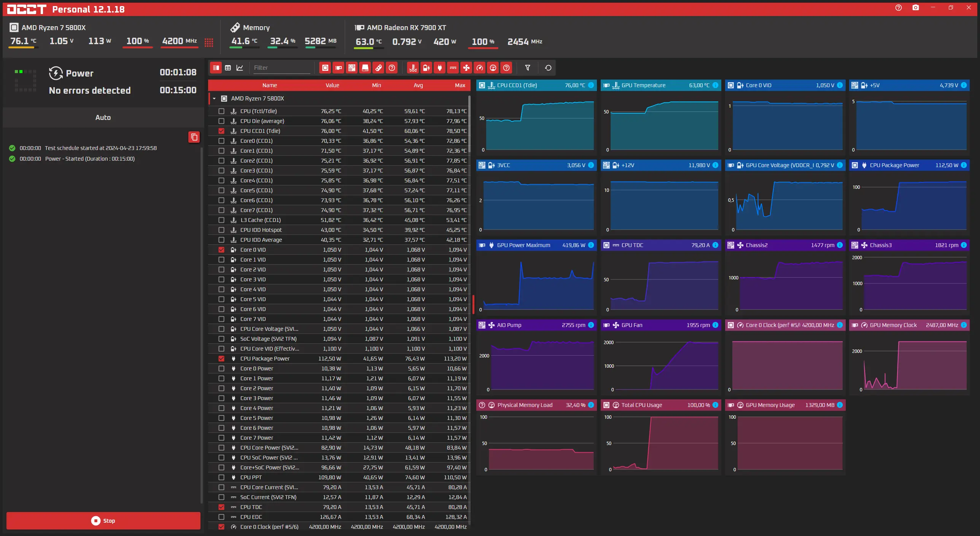
Task: Toggle the clock frequency sensor filter icon
Action: (x=480, y=68)
